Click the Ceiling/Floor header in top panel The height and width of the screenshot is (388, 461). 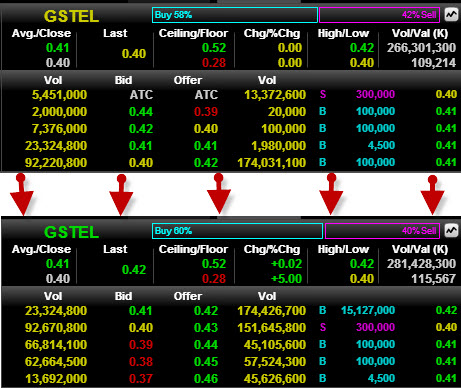pos(193,33)
